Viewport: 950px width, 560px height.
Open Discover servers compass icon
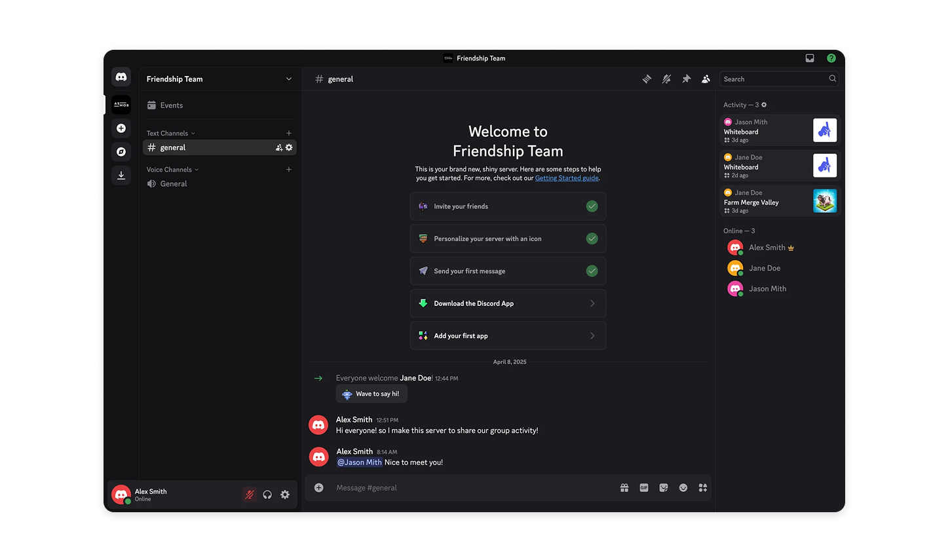point(121,152)
